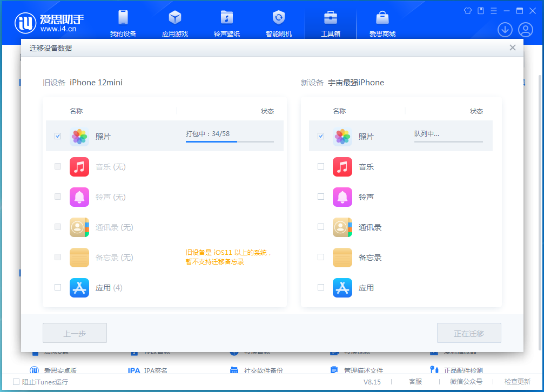Viewport: 544px width, 392px height.
Task: Open the download manager arrow icon
Action: (x=505, y=30)
